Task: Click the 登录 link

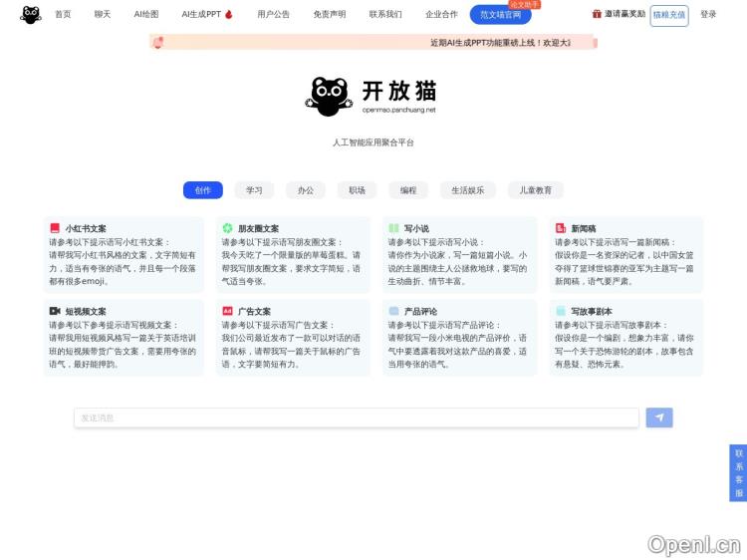Action: pyautogui.click(x=708, y=14)
